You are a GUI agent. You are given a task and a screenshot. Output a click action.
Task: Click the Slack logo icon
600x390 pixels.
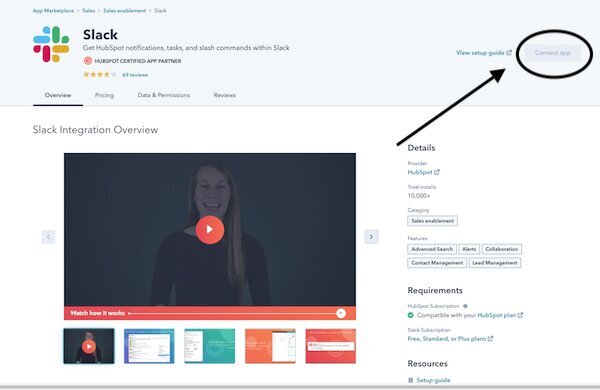[51, 44]
